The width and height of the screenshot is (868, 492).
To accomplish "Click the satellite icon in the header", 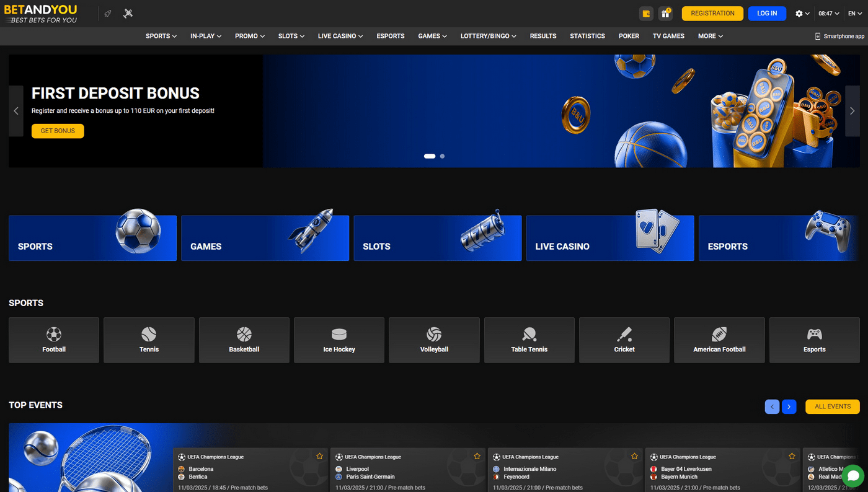I will pyautogui.click(x=128, y=14).
